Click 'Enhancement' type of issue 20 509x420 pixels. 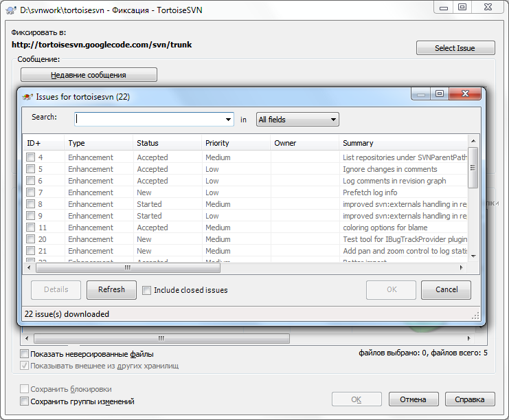(91, 239)
